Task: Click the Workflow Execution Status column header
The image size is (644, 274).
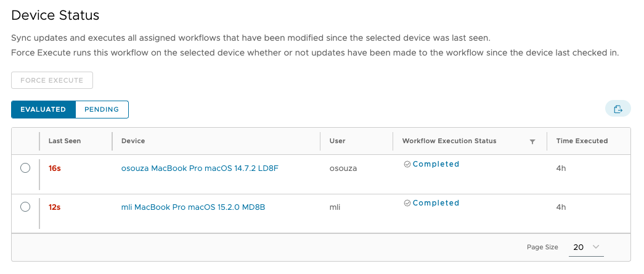Action: point(449,141)
